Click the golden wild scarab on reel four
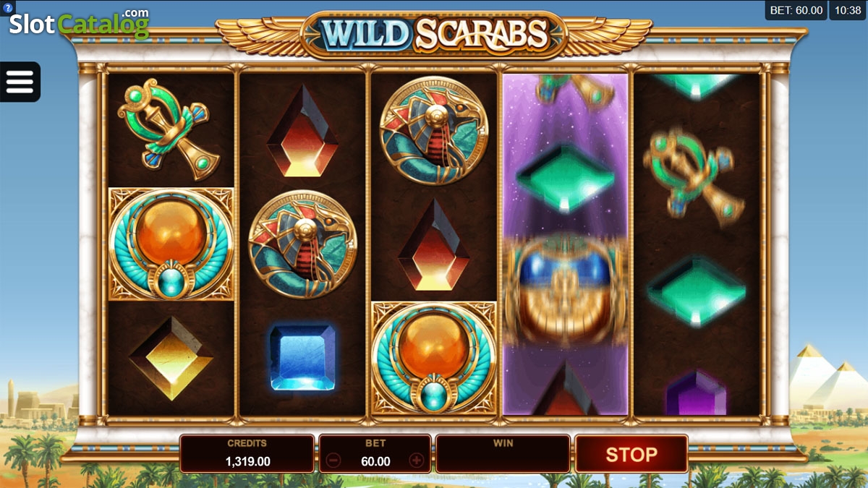 (x=566, y=288)
